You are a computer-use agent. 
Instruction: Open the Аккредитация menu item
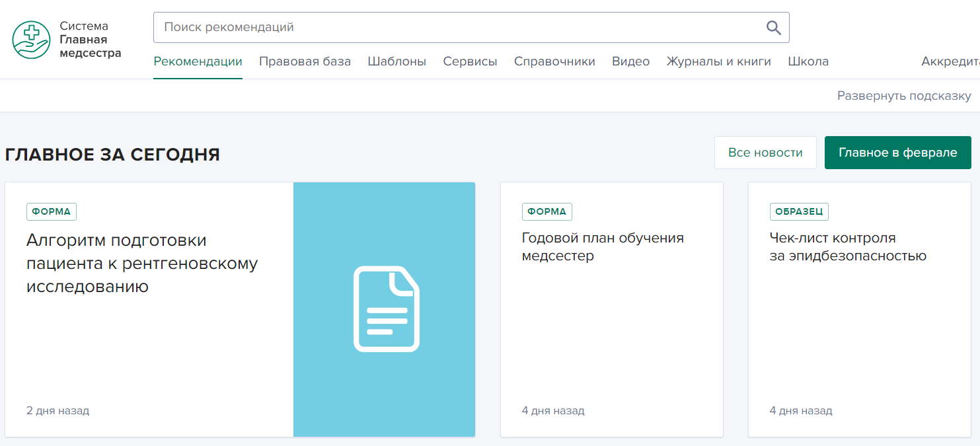tap(950, 61)
